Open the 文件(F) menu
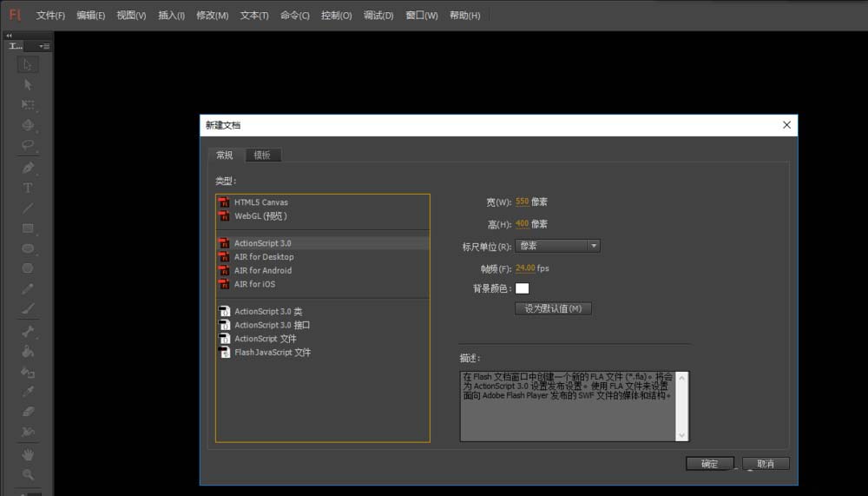 click(x=50, y=16)
